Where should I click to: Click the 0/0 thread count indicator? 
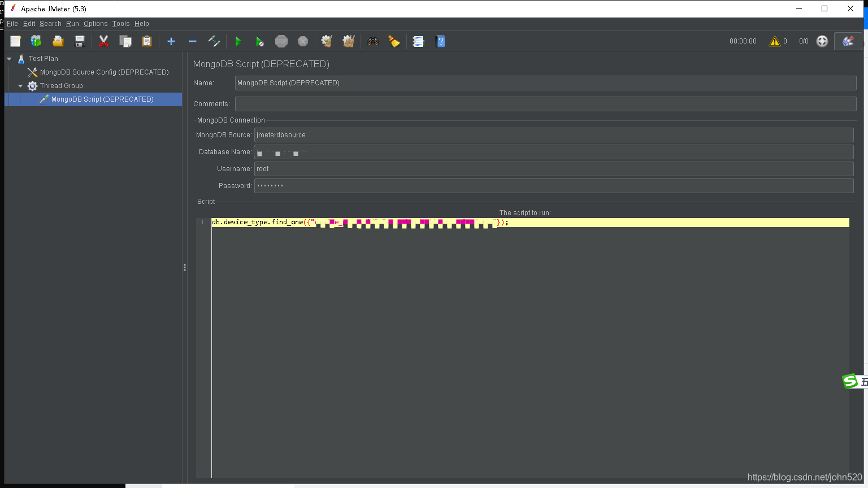[x=804, y=41]
